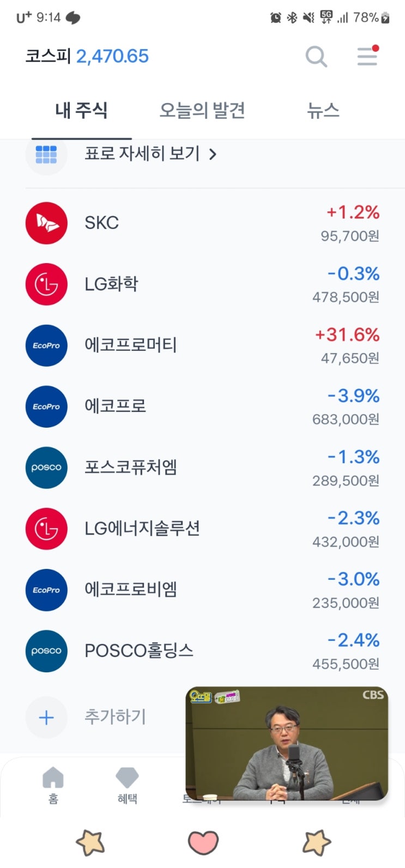
Task: Go to 홈 in bottom navigation
Action: point(53,785)
